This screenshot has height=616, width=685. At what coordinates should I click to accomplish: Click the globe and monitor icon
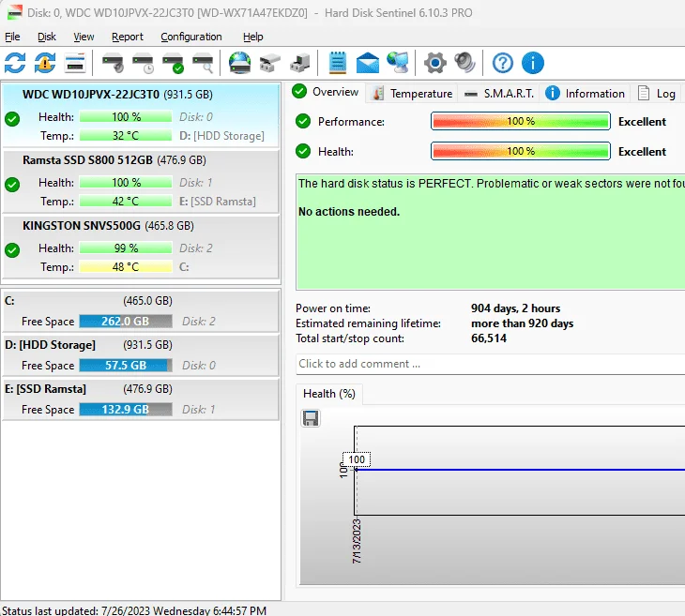tap(398, 63)
